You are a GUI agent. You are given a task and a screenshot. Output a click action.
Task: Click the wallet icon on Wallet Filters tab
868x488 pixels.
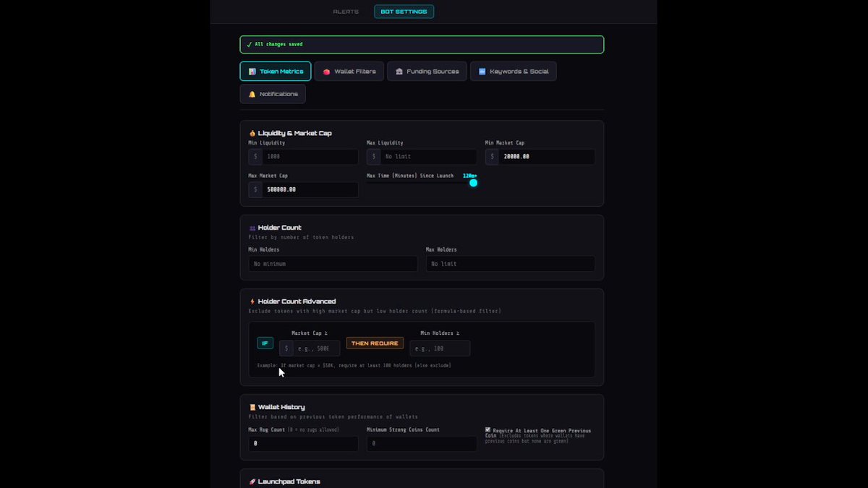point(326,72)
